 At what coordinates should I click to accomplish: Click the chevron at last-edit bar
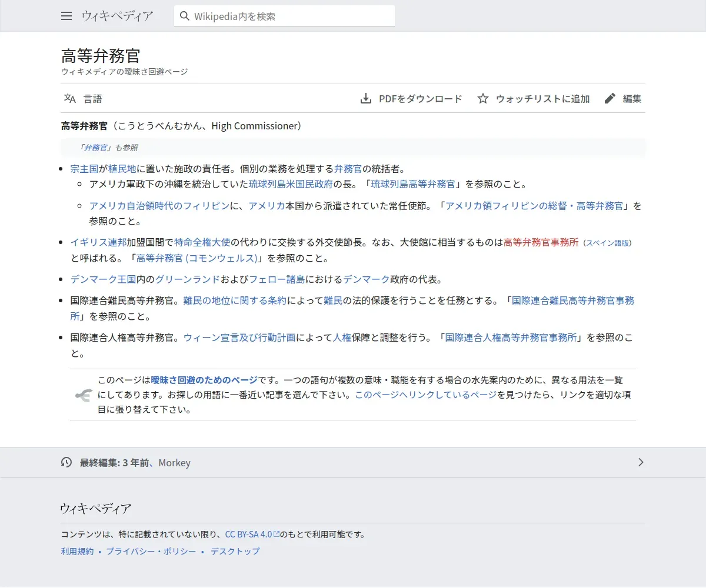click(641, 462)
